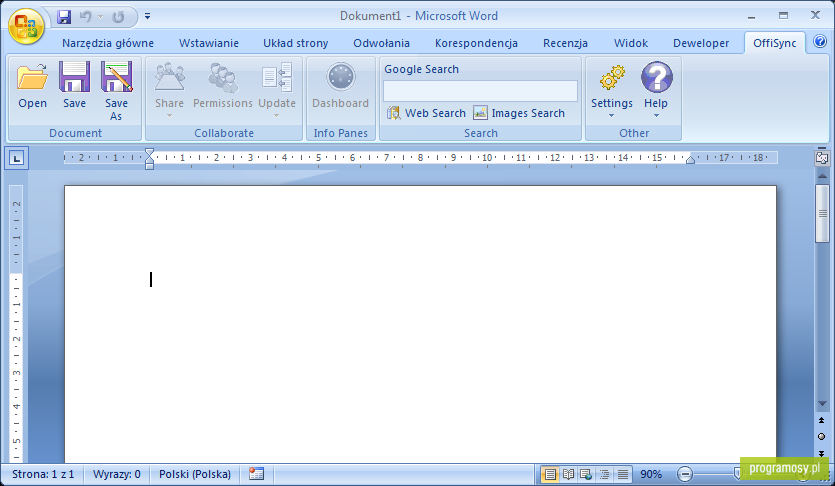Switch to Web Layout view
Viewport: 835px width, 486px height.
pos(586,474)
